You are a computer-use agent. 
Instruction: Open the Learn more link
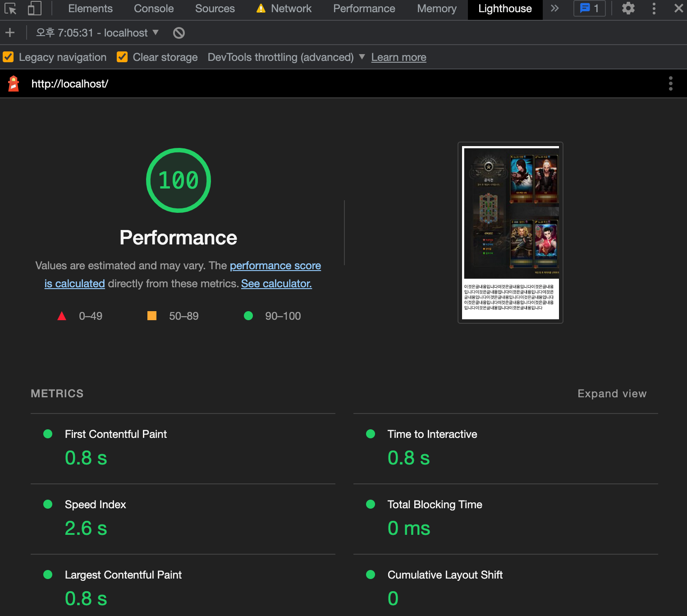tap(398, 57)
